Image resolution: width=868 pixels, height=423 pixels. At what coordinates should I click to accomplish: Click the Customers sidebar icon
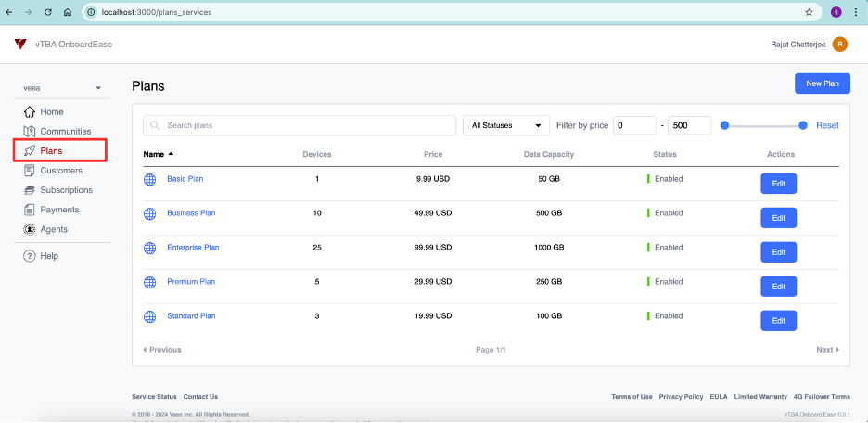(x=30, y=171)
